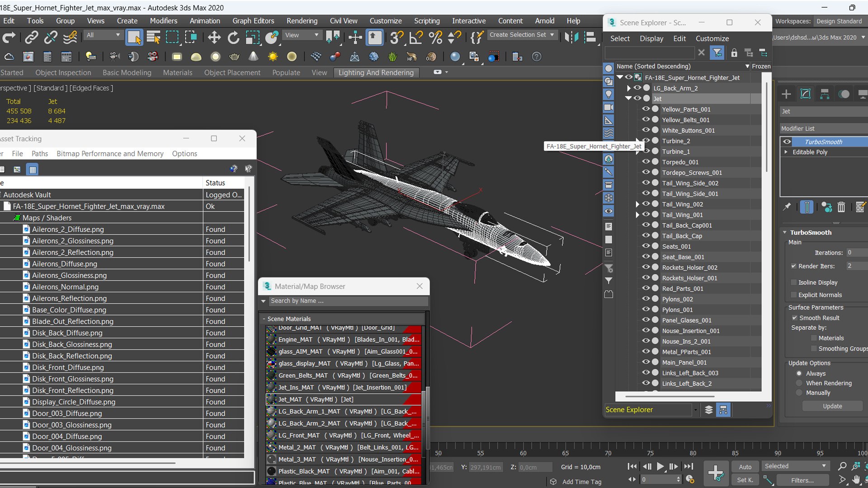Click the Link objects chain icon

click(31, 38)
